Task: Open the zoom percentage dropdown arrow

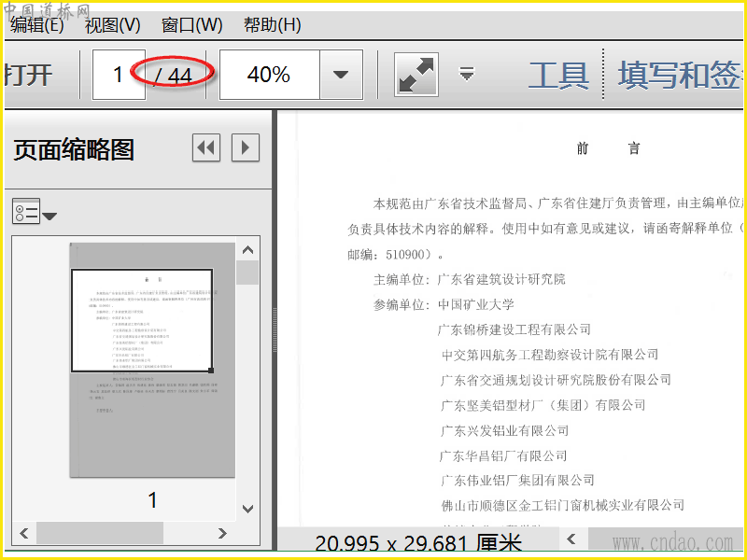Action: 341,75
